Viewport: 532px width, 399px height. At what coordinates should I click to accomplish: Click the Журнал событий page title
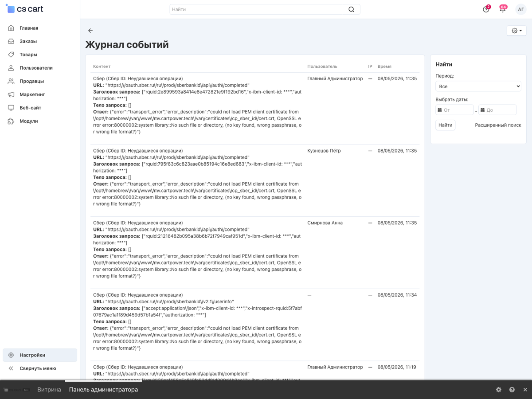(127, 45)
